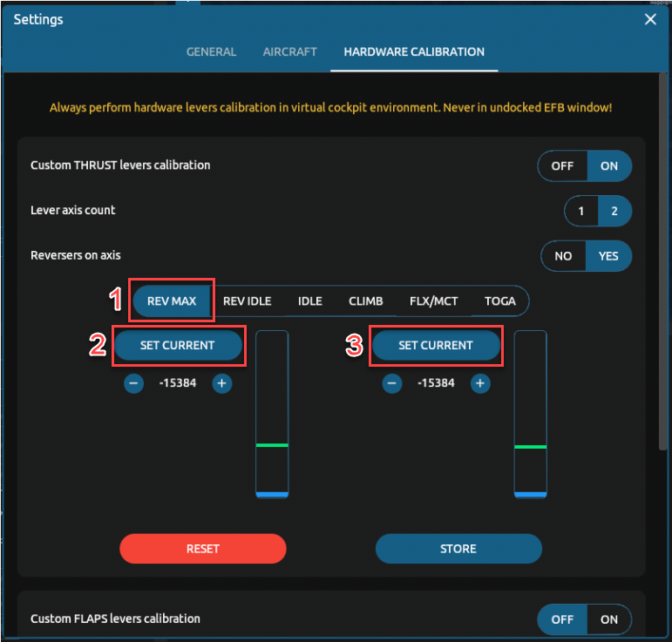Click the right lever -15384 value
The image size is (672, 642).
[x=436, y=383]
